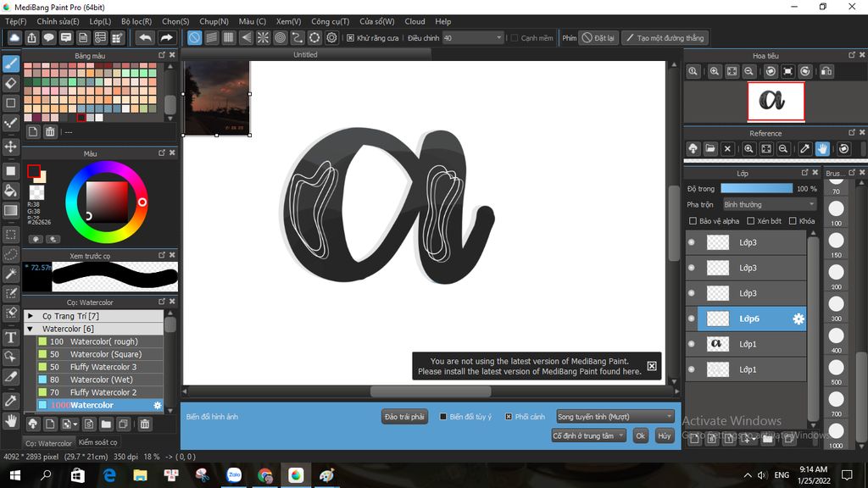Switch to Kiểm soát cọ tab
The image size is (868, 488).
pyautogui.click(x=98, y=442)
